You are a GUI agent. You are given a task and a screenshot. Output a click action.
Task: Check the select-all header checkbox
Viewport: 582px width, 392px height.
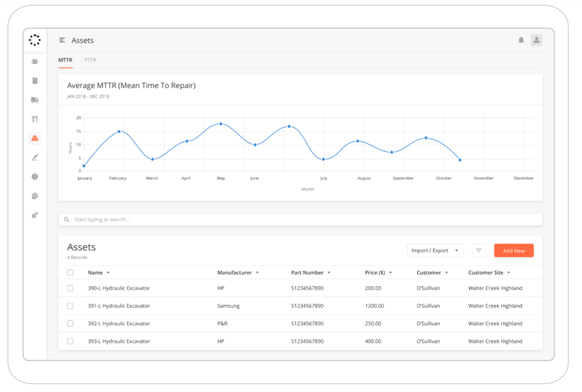tap(70, 273)
